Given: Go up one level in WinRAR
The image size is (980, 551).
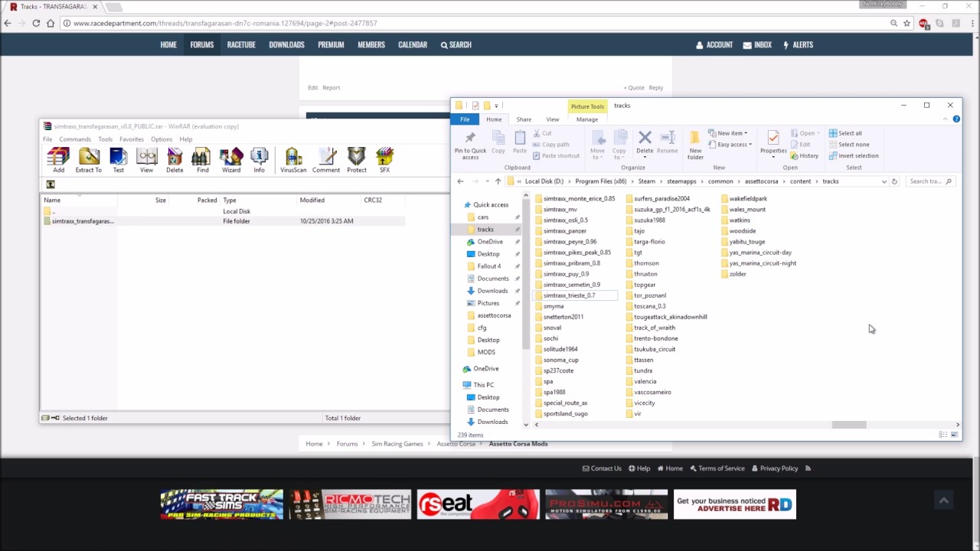Looking at the screenshot, I should pyautogui.click(x=51, y=184).
